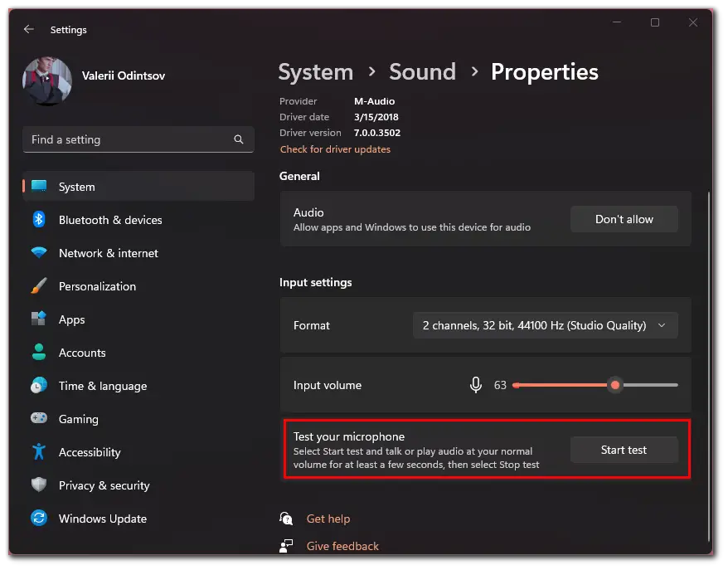Screen dimensions: 728x570
Task: Click the Gaming controller icon
Action: pos(39,418)
